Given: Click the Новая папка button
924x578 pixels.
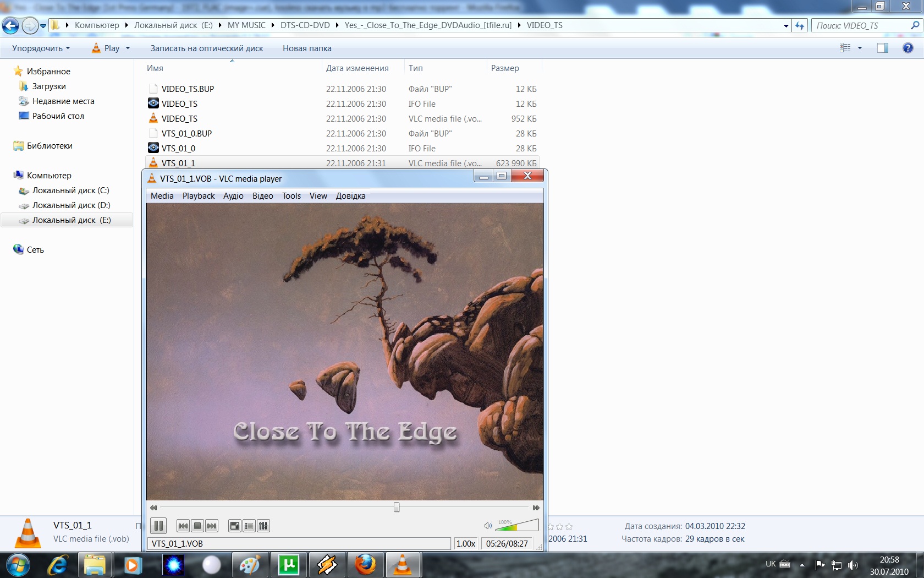Looking at the screenshot, I should point(307,48).
